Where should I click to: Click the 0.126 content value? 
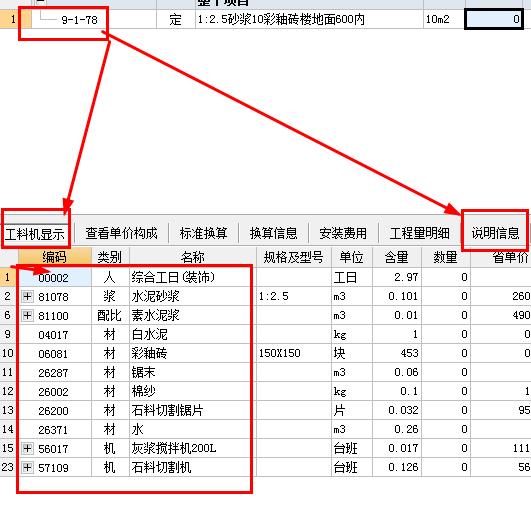click(x=397, y=468)
